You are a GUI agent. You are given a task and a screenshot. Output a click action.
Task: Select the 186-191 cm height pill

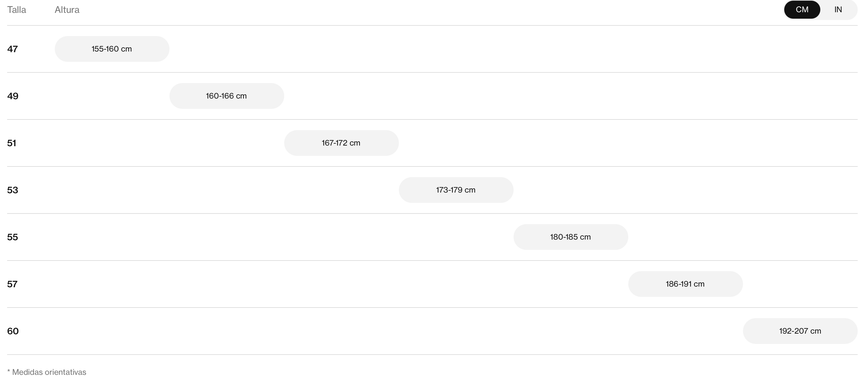(x=685, y=284)
